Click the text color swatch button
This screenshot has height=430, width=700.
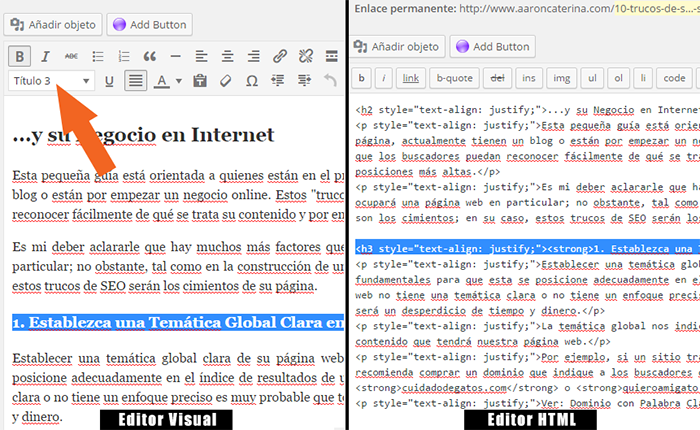click(162, 81)
